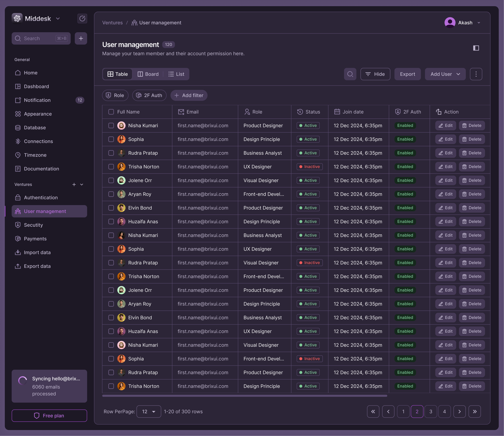Click the three-dot overflow menu near Add User
Viewport: 504px width, 436px height.
pos(476,74)
